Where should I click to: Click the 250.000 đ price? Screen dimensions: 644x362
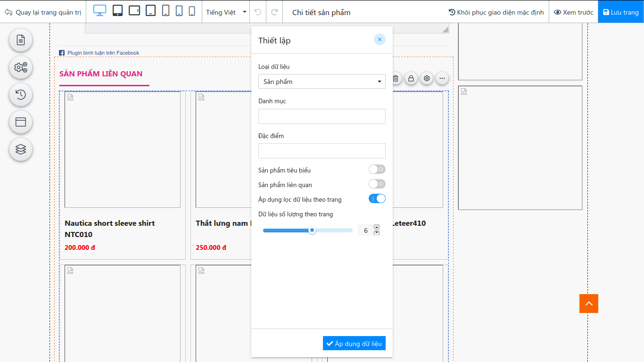point(211,247)
